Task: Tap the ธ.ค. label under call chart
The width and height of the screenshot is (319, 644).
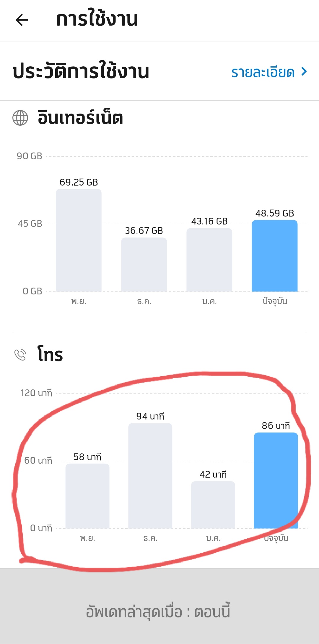Action: click(x=150, y=538)
